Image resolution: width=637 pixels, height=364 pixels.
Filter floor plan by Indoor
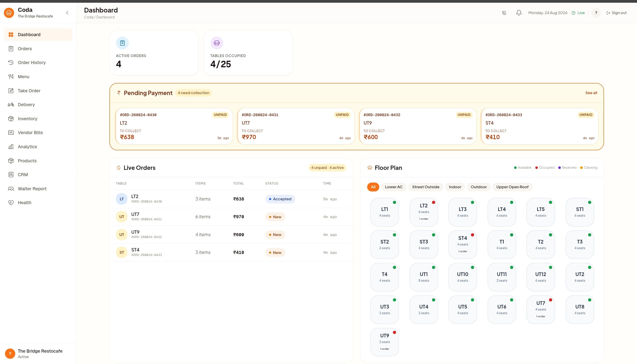coord(455,187)
